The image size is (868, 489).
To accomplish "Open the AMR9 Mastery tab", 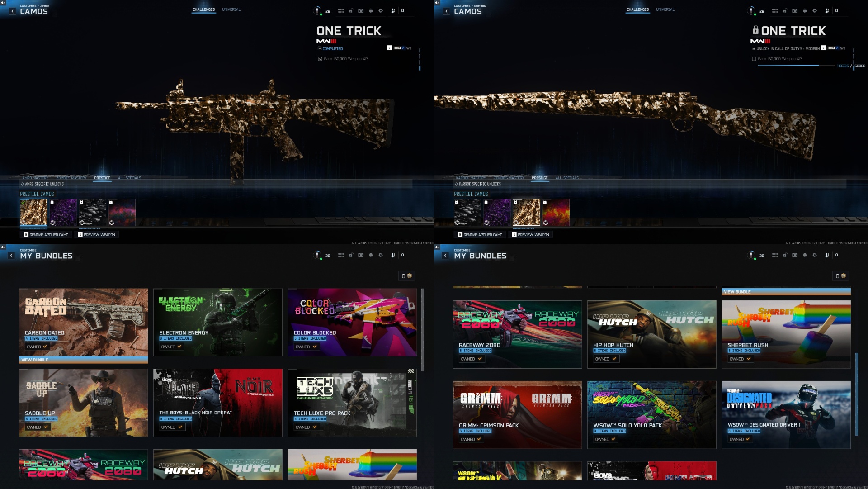I will pyautogui.click(x=35, y=178).
